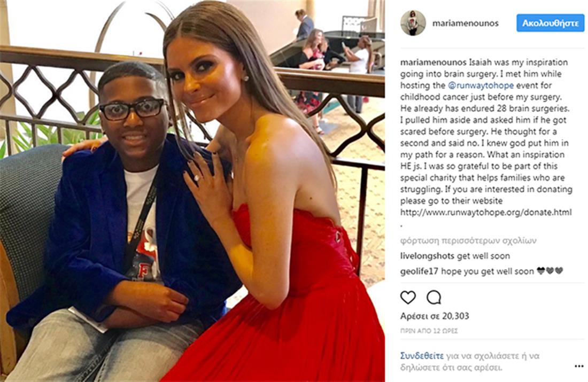Click the geolife17 comment hearts emoji

[x=550, y=271]
